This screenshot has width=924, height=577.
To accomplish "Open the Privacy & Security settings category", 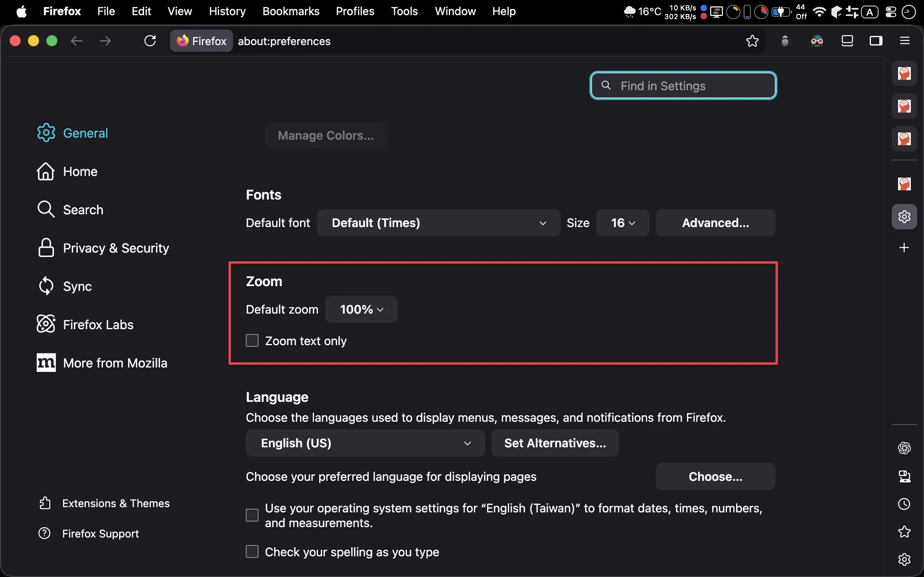I will (116, 248).
